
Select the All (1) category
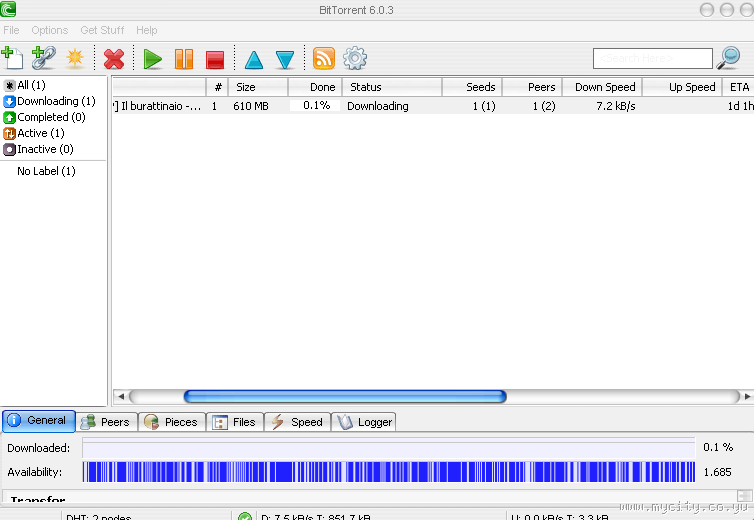point(25,85)
